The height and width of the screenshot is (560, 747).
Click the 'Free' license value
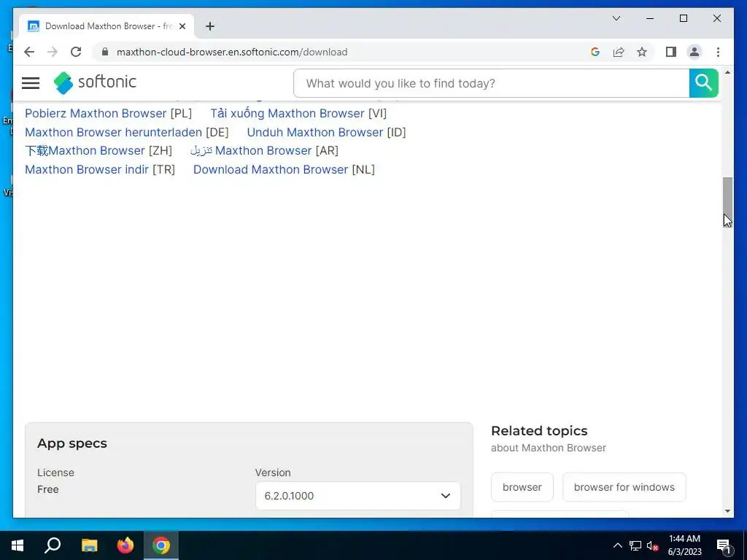click(x=48, y=489)
